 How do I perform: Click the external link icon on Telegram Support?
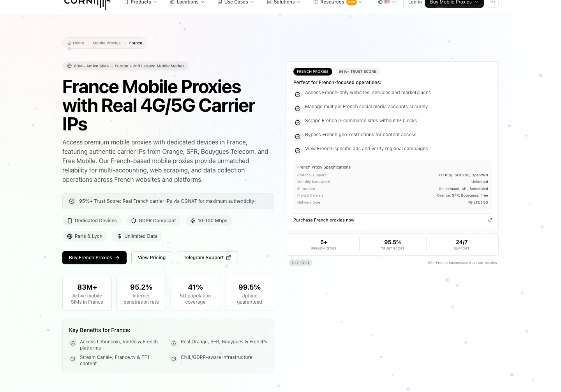pyautogui.click(x=229, y=258)
